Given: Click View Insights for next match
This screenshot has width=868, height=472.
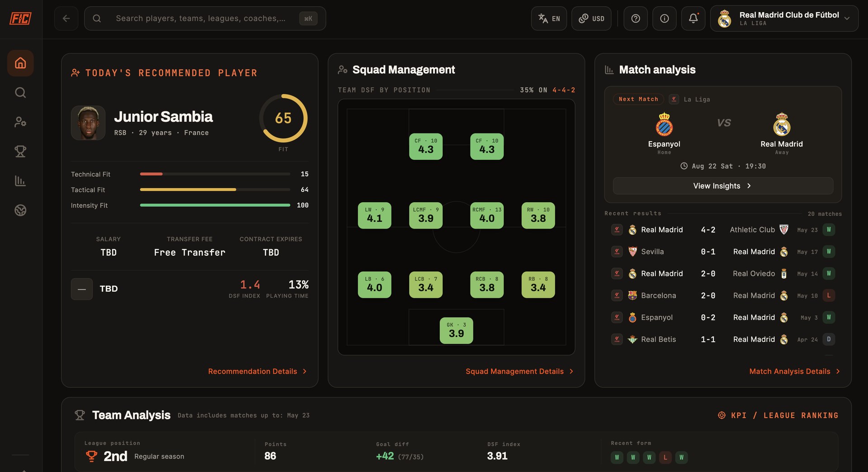Looking at the screenshot, I should 723,186.
